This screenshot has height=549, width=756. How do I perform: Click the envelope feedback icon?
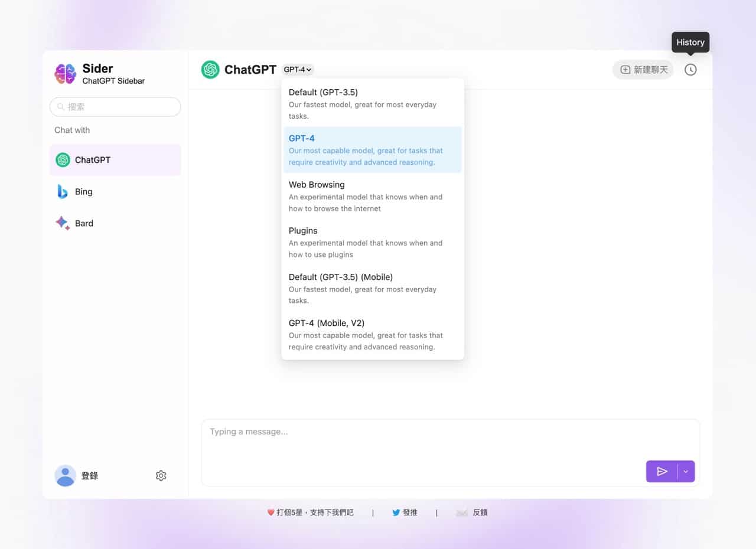[x=462, y=512]
